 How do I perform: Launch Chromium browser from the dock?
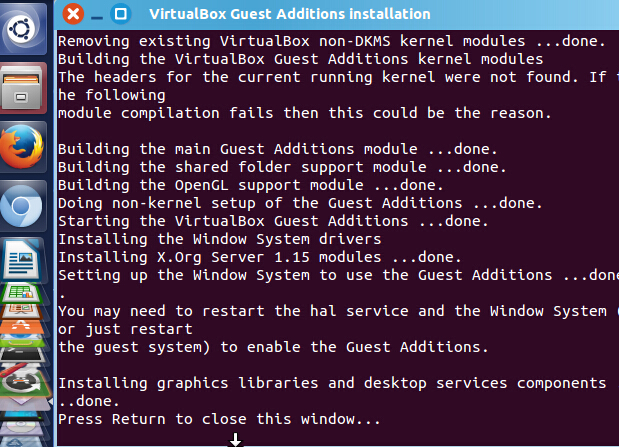24,208
